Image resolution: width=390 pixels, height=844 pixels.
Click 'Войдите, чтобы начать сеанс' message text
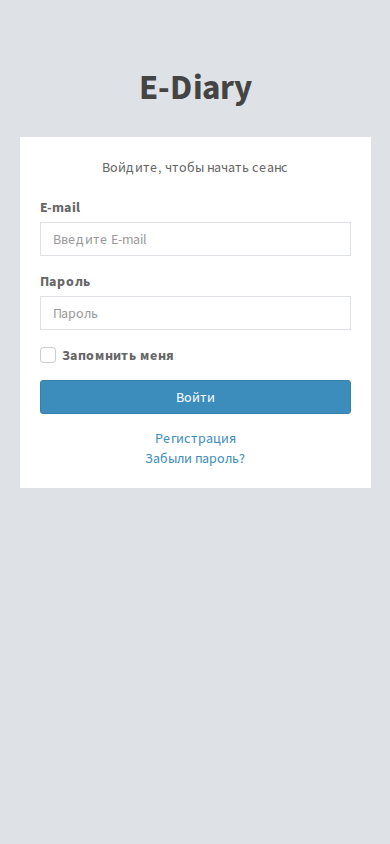[195, 167]
